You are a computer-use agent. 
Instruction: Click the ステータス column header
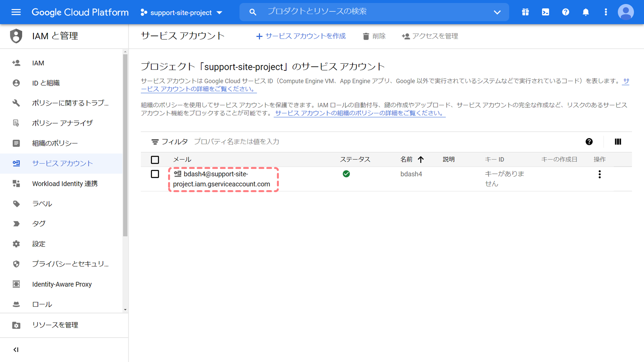(355, 160)
